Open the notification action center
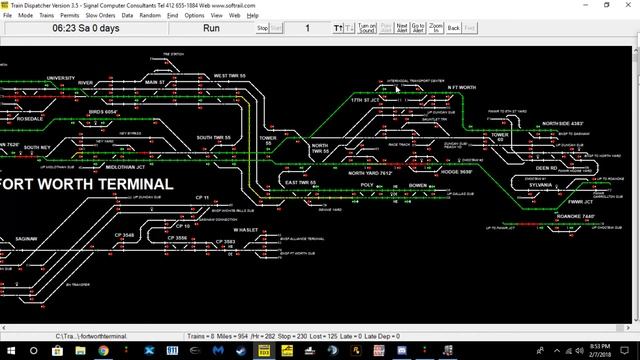The image size is (640, 360). [x=624, y=351]
